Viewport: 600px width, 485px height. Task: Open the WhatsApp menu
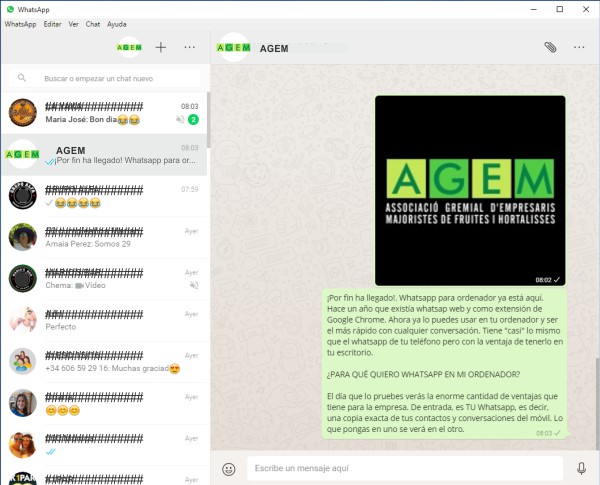coord(20,24)
